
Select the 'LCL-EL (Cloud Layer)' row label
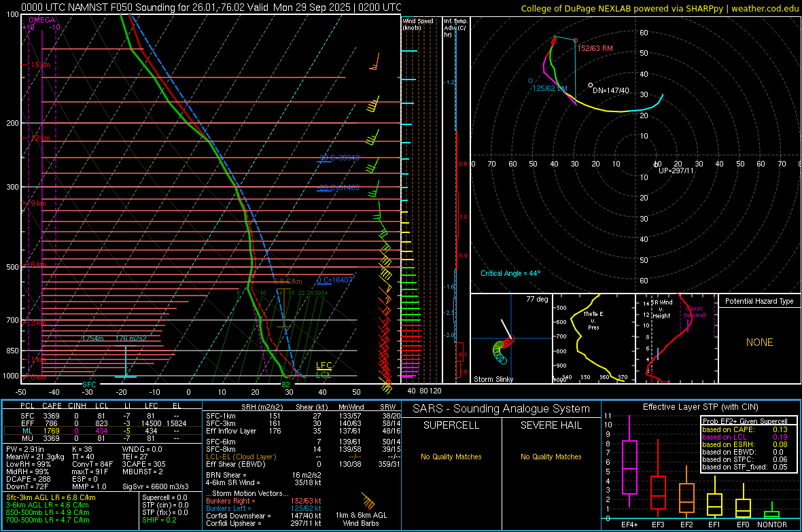click(241, 457)
